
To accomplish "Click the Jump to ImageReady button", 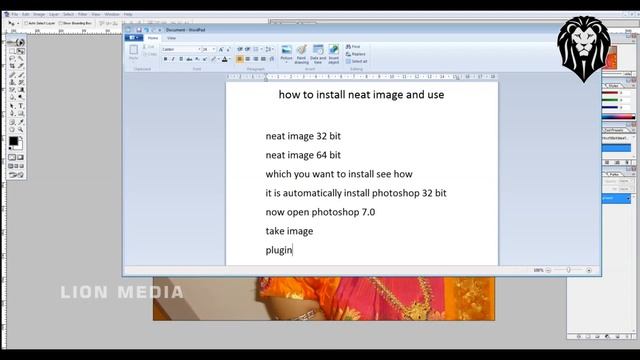I will [x=16, y=175].
